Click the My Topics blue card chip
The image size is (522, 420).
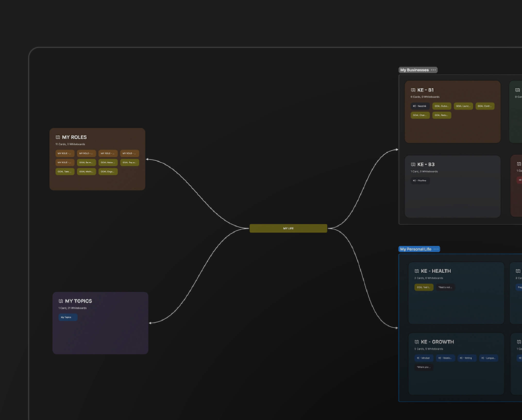[x=68, y=317]
